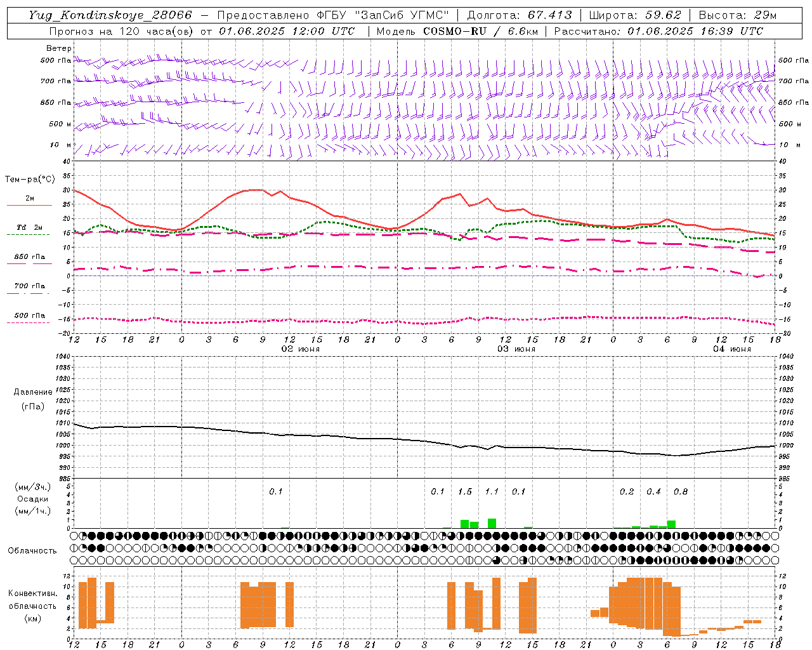Click the Тем-ра(°C) axis title
Viewport: 812px width, 650px height.
pyautogui.click(x=30, y=180)
